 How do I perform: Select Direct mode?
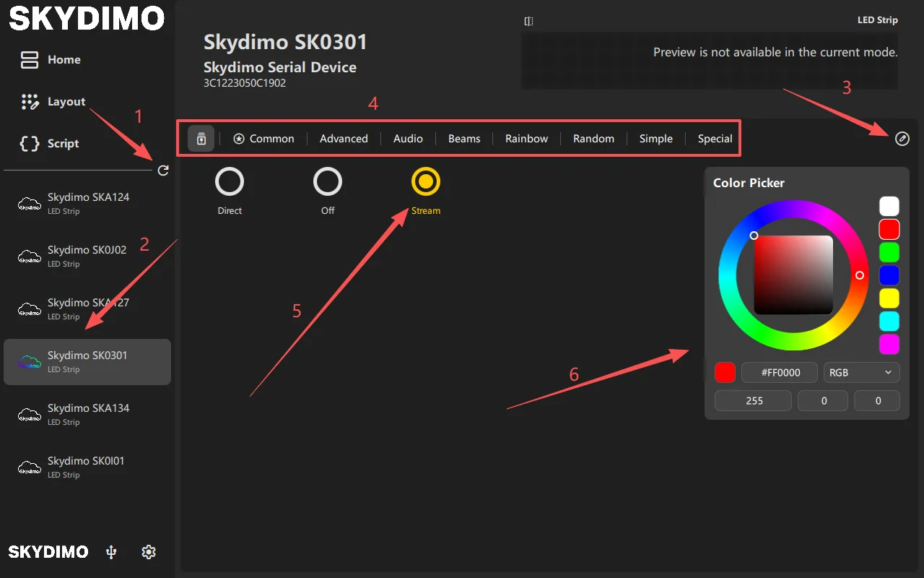[230, 183]
